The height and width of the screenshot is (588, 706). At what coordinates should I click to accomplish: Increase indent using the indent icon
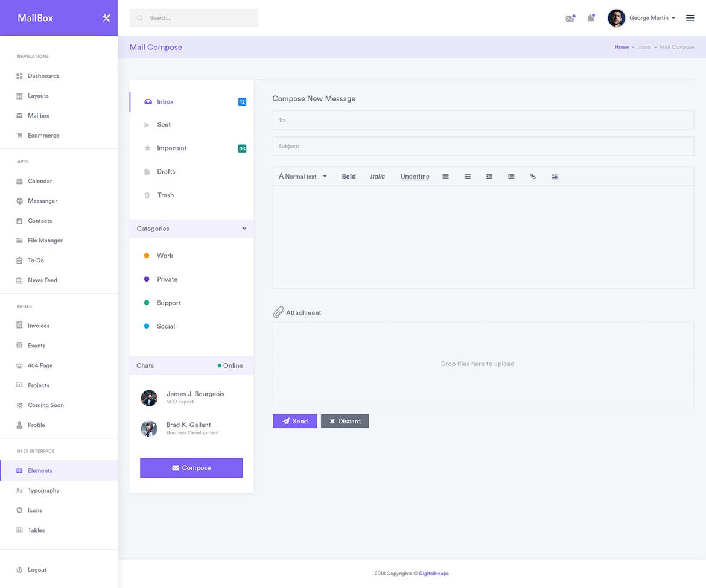[x=511, y=176]
